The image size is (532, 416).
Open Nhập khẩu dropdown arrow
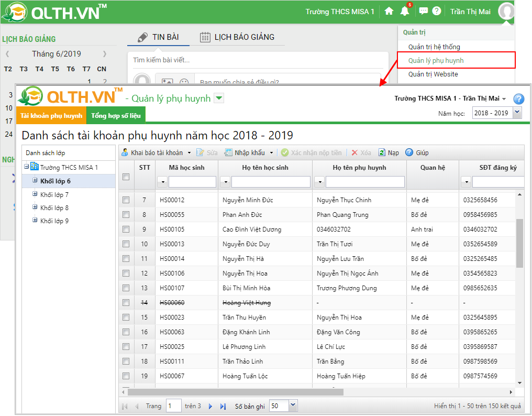(x=271, y=153)
